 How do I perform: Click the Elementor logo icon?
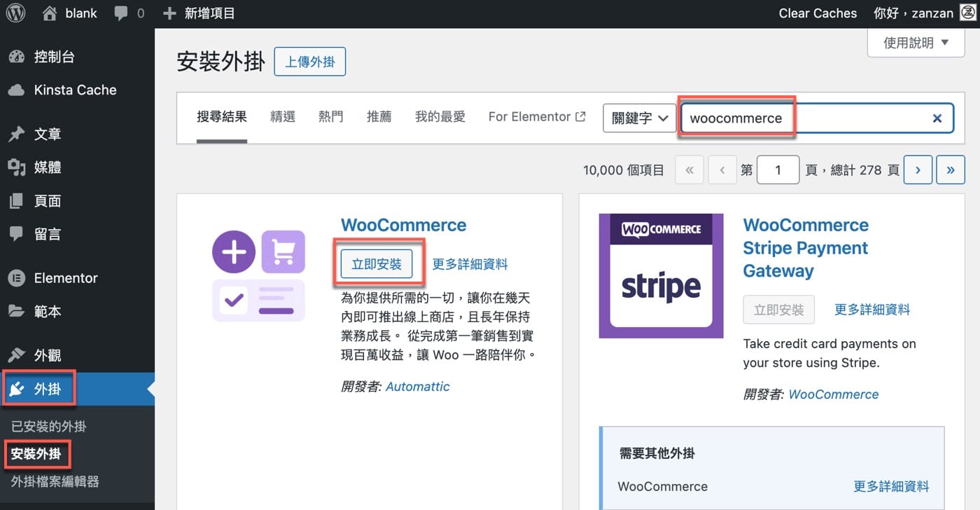click(17, 278)
